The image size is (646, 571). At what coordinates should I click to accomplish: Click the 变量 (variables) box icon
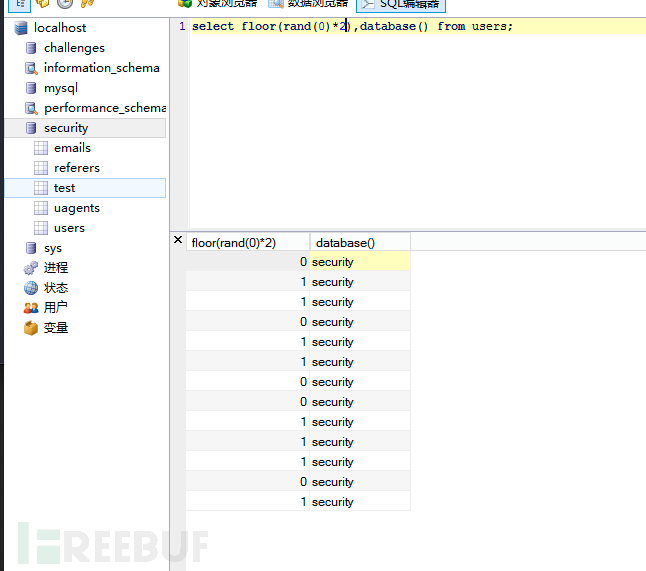click(x=31, y=328)
